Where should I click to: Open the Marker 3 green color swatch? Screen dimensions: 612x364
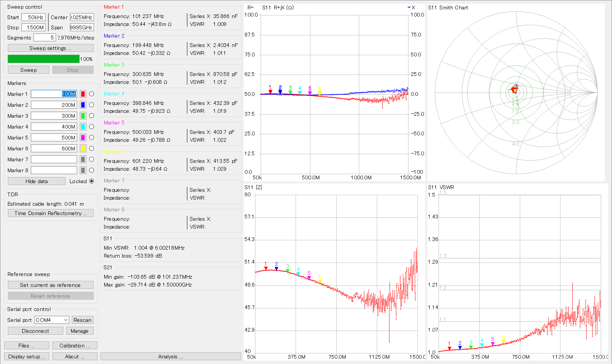[83, 116]
